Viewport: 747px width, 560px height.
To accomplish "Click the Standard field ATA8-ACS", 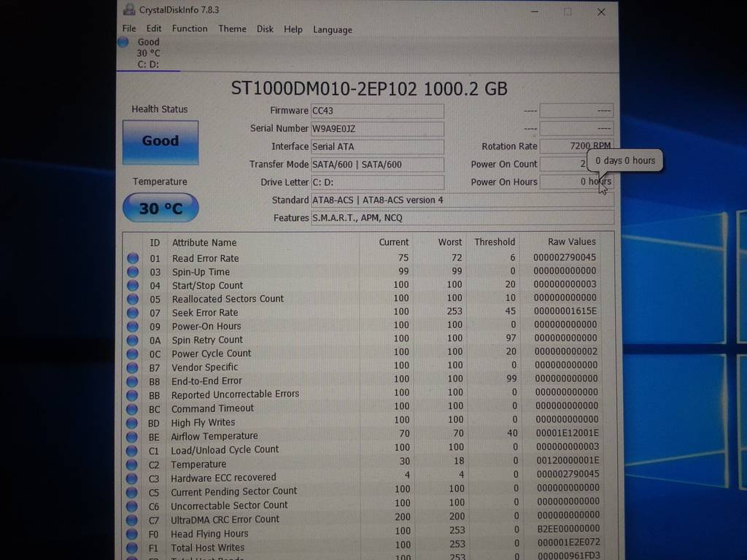I will tap(462, 200).
